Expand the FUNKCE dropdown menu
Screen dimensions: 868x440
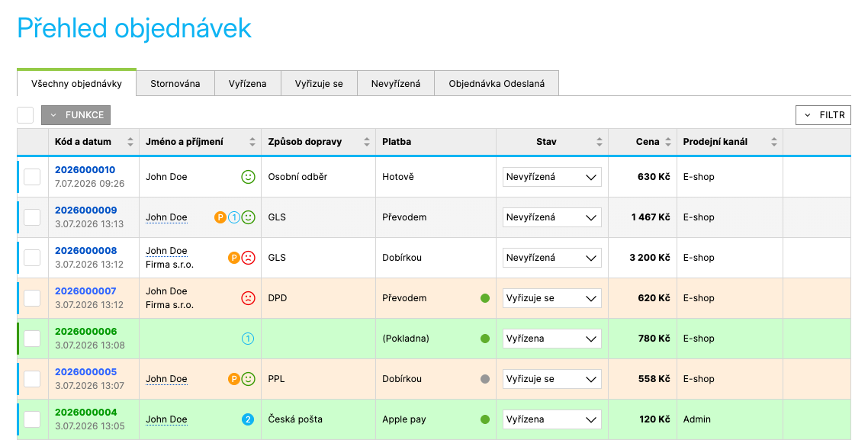coord(76,115)
